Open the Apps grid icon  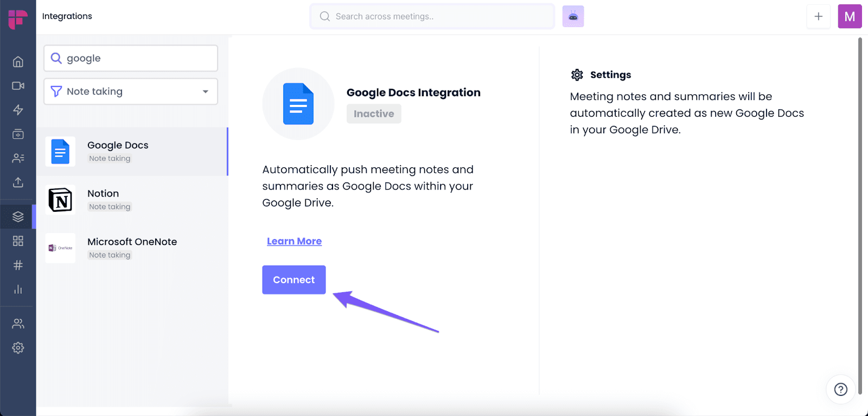pyautogui.click(x=18, y=241)
